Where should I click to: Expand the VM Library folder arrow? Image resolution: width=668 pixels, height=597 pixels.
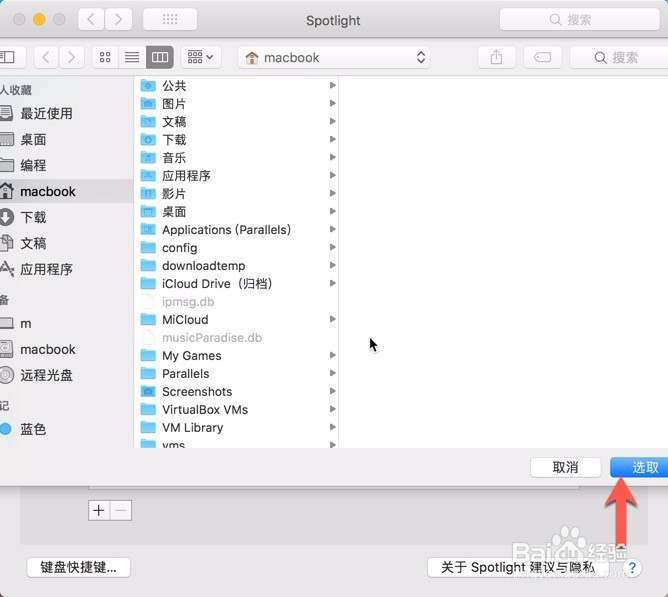click(x=333, y=427)
